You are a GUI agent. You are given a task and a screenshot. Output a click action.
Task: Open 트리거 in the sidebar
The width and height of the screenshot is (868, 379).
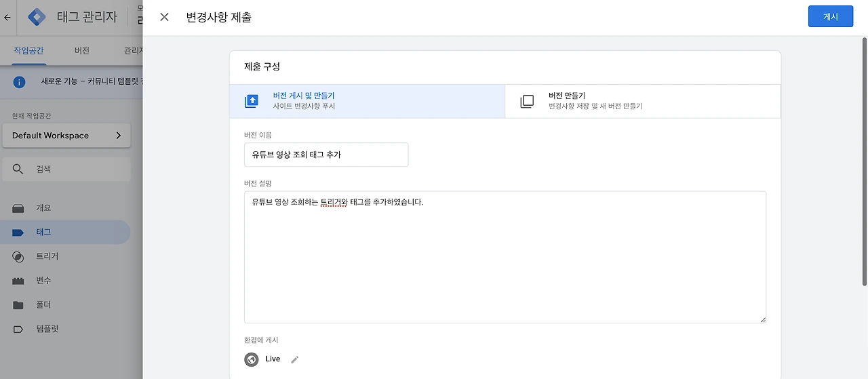point(47,256)
